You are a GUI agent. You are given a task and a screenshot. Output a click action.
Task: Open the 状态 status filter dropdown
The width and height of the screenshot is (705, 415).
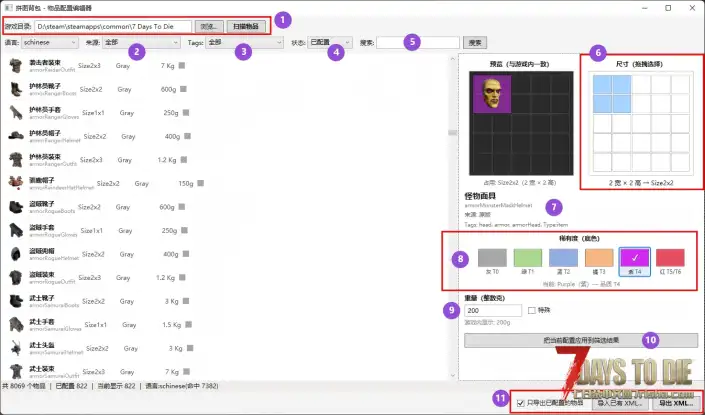[330, 43]
